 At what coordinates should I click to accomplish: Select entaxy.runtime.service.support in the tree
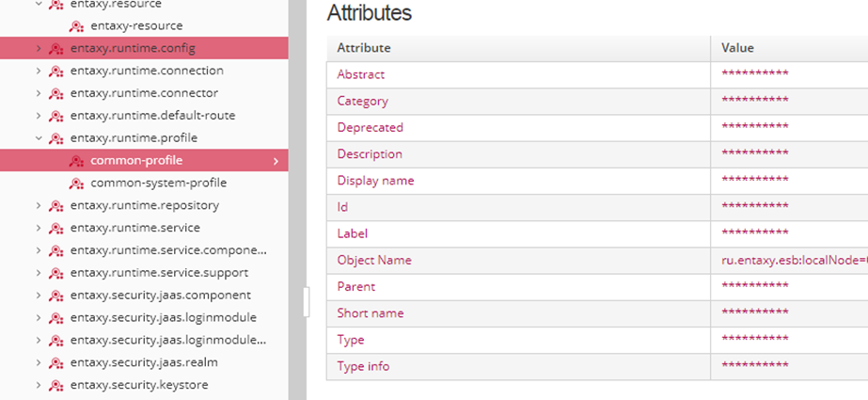159,273
